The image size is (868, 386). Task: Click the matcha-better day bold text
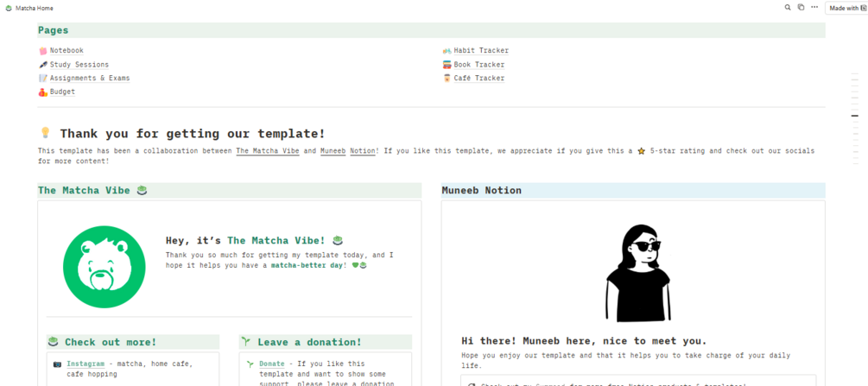pyautogui.click(x=307, y=265)
